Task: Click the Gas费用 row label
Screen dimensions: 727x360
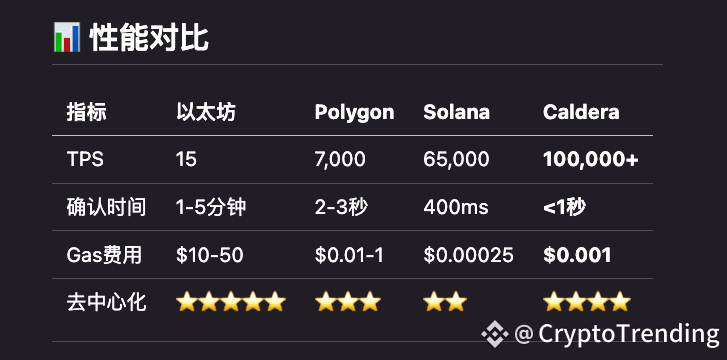Action: (x=104, y=255)
